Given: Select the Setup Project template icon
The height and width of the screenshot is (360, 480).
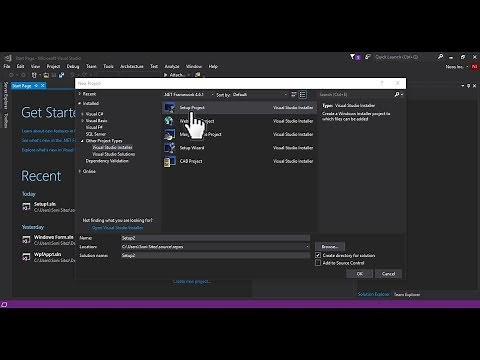Looking at the screenshot, I should coord(169,108).
